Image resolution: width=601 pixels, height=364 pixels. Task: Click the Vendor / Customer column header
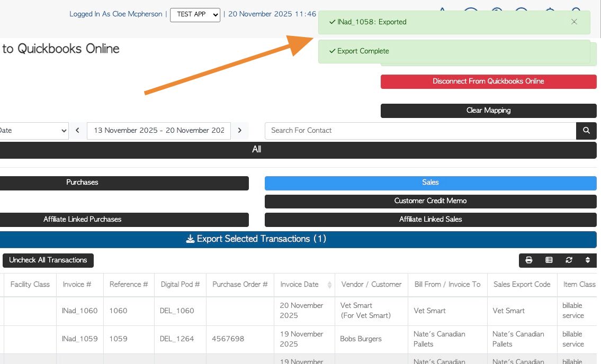(x=371, y=285)
